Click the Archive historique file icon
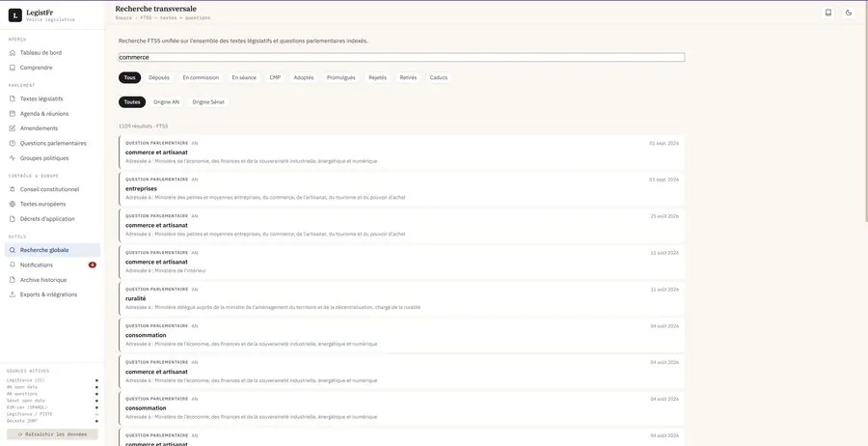This screenshot has width=868, height=446. click(x=13, y=280)
